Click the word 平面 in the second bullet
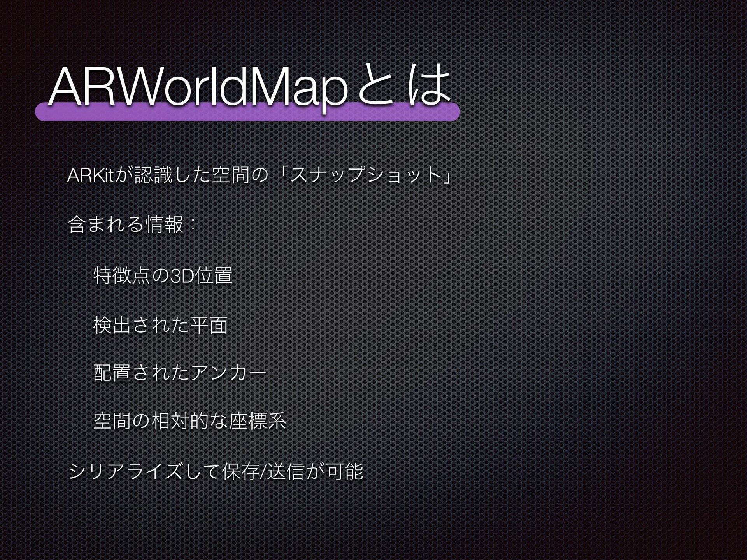Viewport: 747px width, 560px height. 209,325
